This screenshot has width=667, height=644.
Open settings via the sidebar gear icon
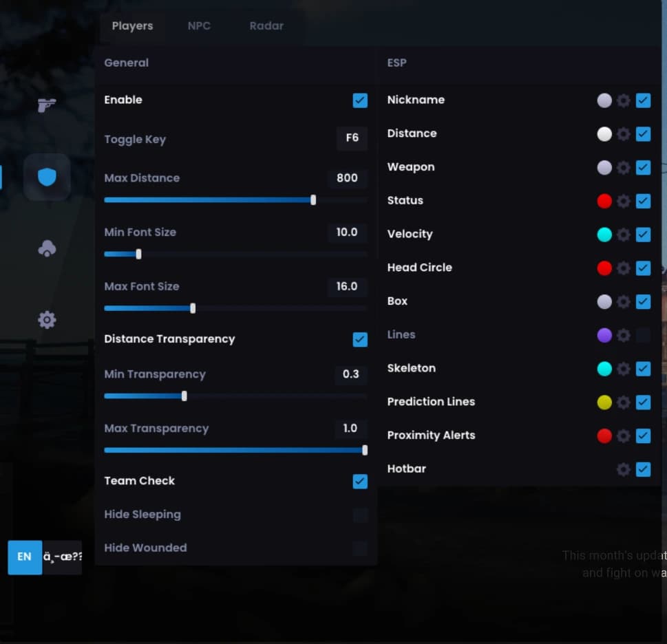click(x=46, y=319)
